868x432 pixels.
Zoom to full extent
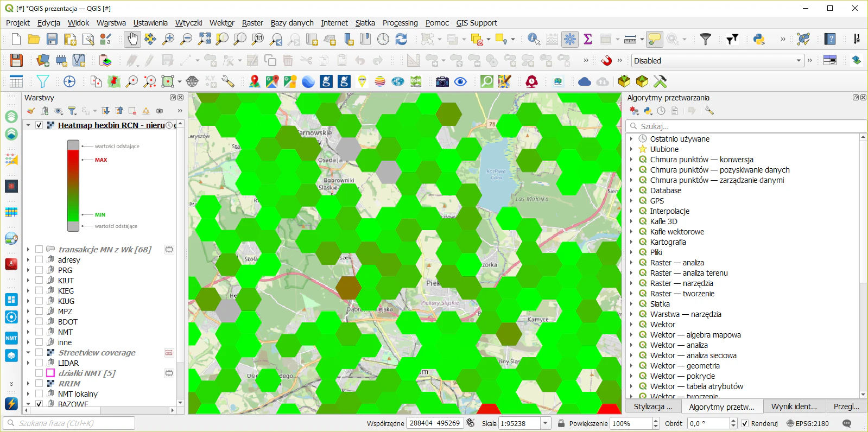204,39
